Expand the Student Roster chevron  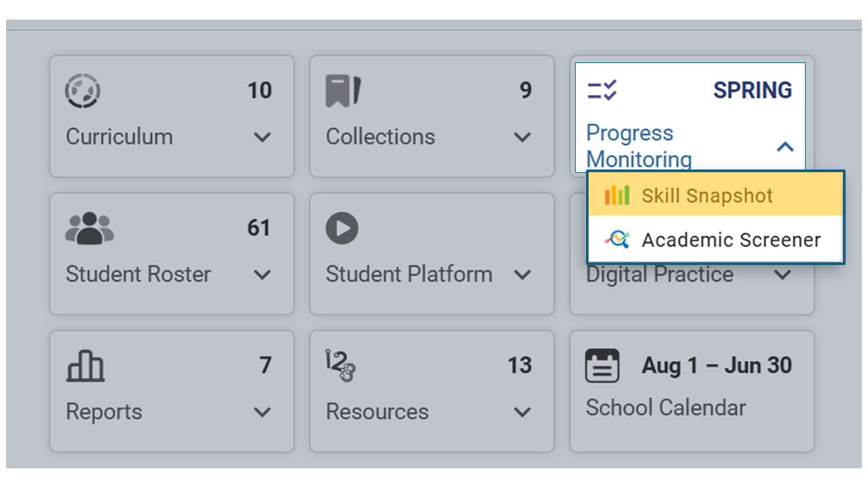262,274
